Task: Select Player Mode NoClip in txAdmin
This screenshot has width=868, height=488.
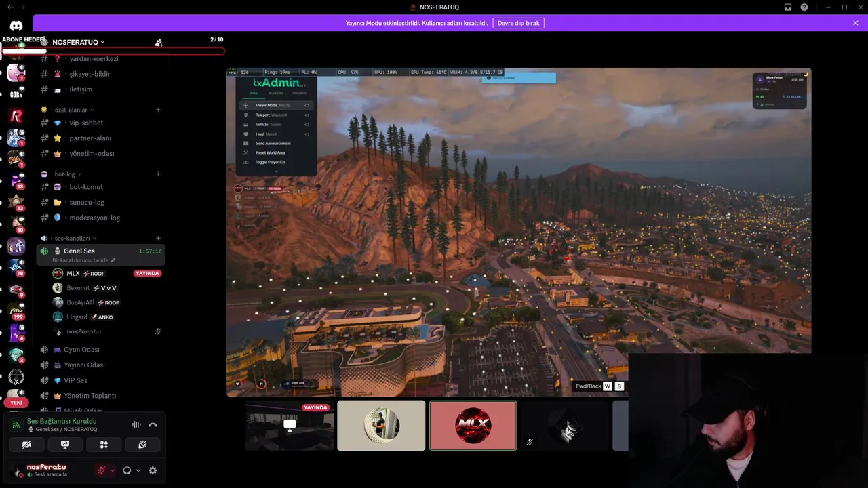Action: 276,105
